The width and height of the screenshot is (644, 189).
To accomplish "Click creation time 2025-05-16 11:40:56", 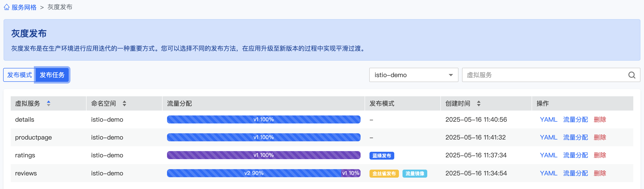I will coord(476,119).
